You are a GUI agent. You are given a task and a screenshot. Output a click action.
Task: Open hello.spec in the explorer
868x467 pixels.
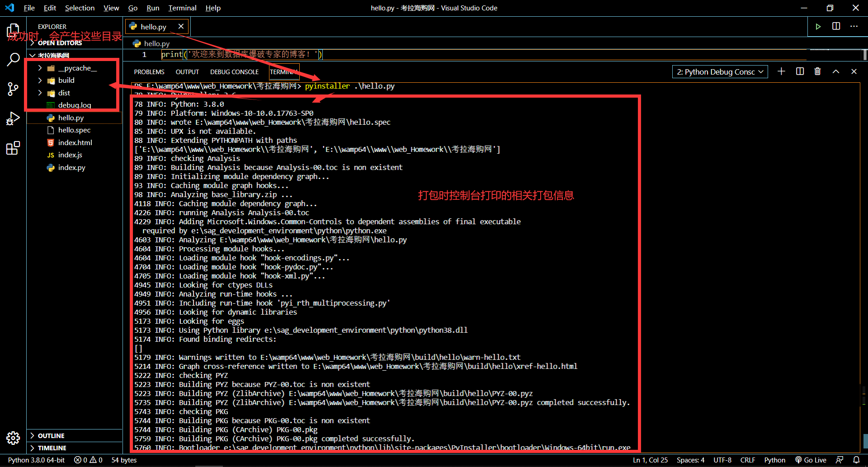click(x=75, y=130)
